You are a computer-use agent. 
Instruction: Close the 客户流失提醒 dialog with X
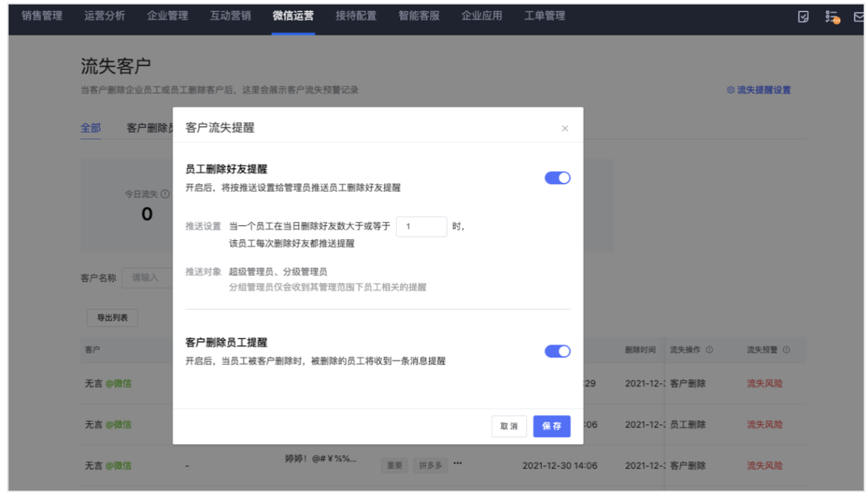(565, 128)
